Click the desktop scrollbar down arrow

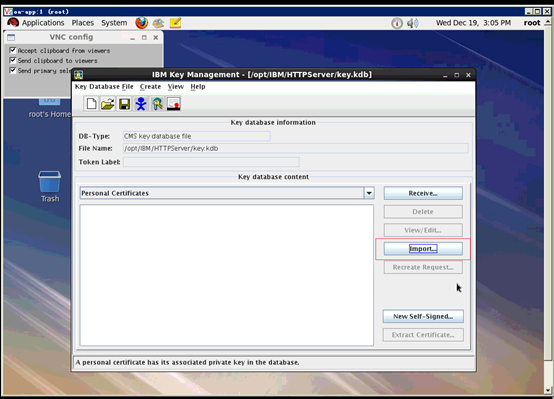pos(548,390)
